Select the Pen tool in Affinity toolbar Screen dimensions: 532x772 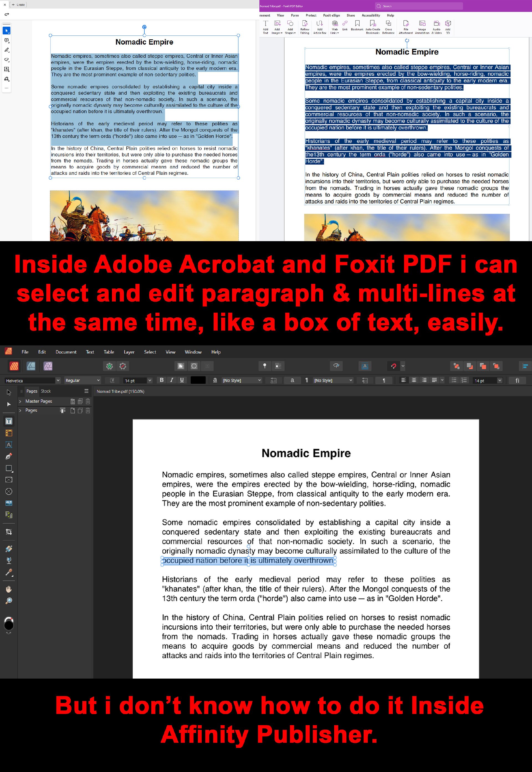pos(9,456)
